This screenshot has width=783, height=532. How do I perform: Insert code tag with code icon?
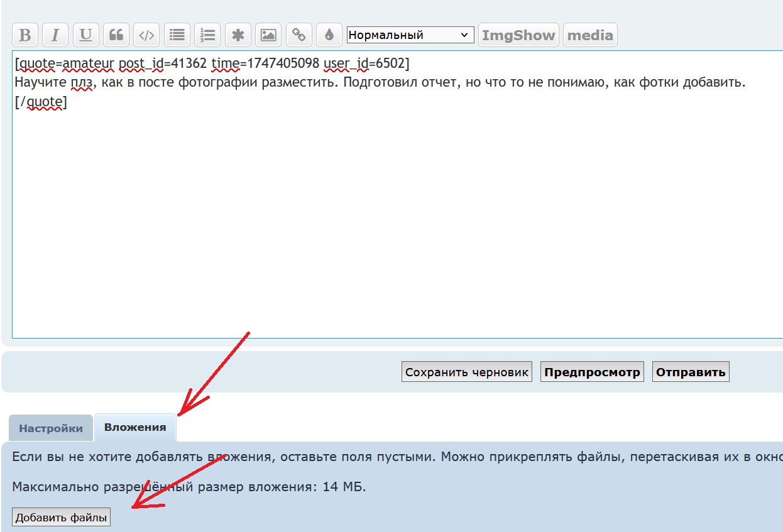pyautogui.click(x=146, y=35)
